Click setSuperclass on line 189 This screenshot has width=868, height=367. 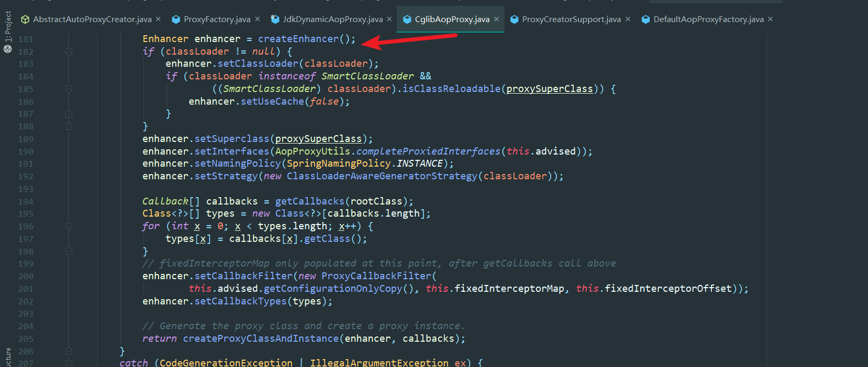click(x=232, y=139)
